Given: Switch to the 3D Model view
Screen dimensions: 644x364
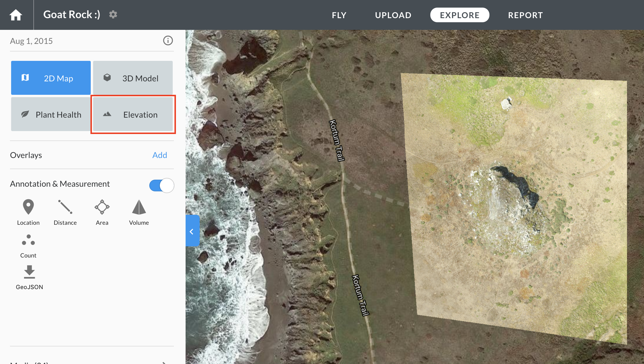Looking at the screenshot, I should (133, 78).
